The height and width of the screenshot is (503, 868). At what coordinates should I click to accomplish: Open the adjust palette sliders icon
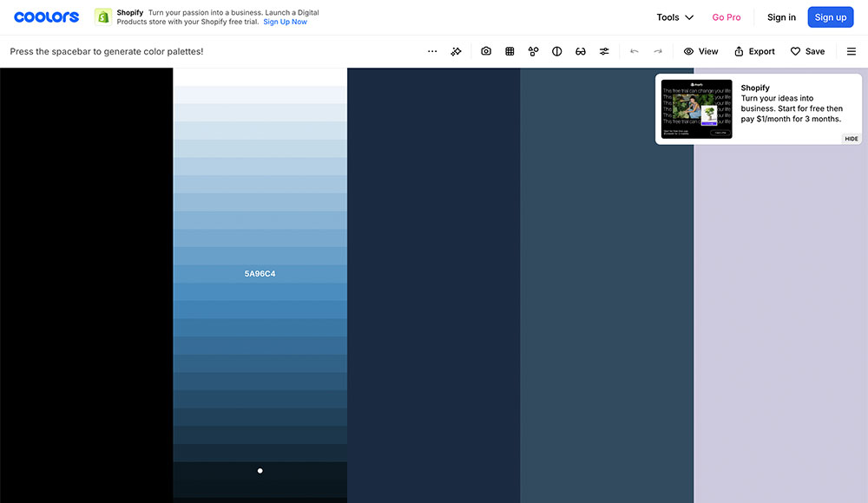tap(604, 51)
